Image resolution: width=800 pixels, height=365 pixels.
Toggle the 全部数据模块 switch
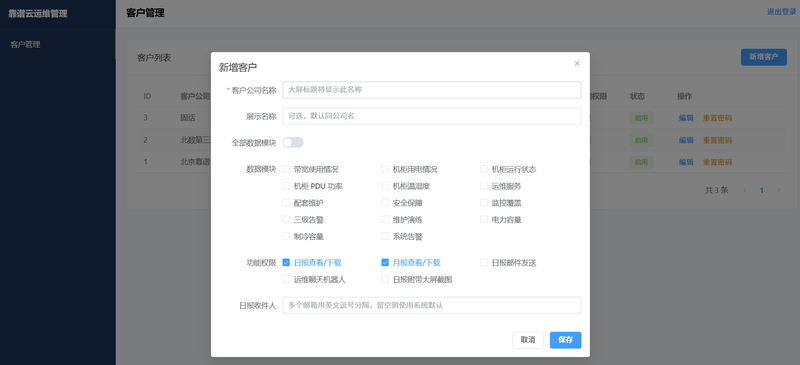point(293,143)
